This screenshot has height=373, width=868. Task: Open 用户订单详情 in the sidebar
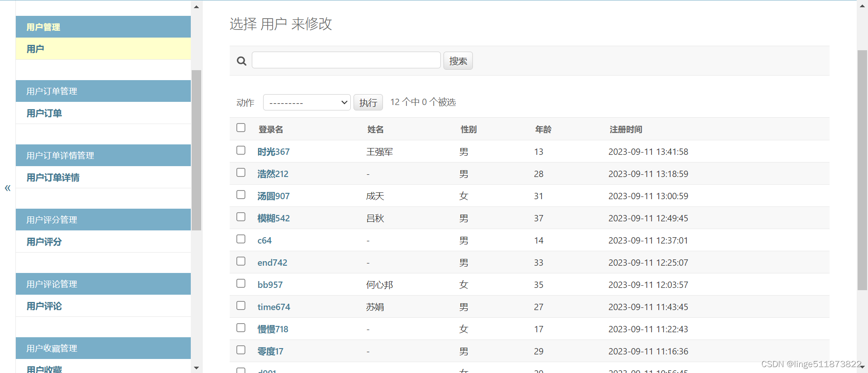53,177
